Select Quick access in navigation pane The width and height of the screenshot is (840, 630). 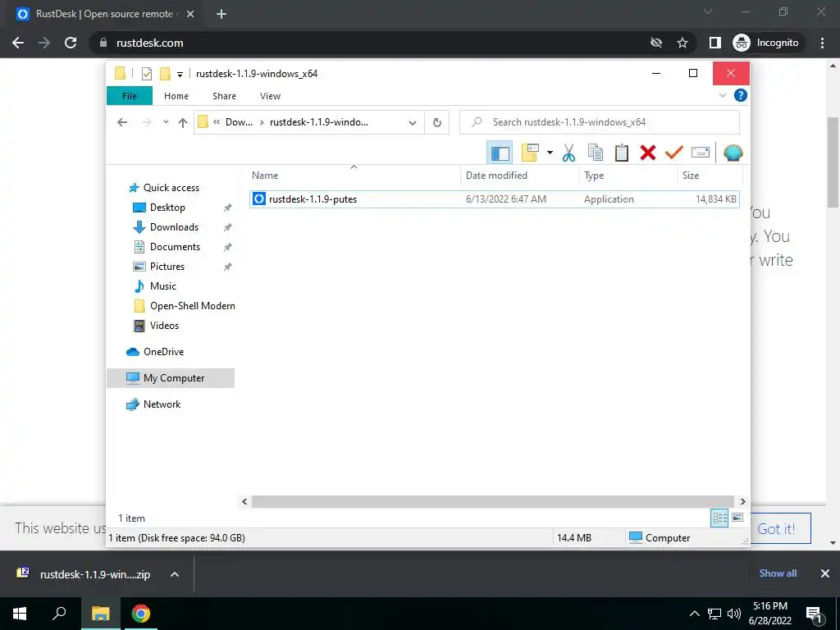coord(171,188)
